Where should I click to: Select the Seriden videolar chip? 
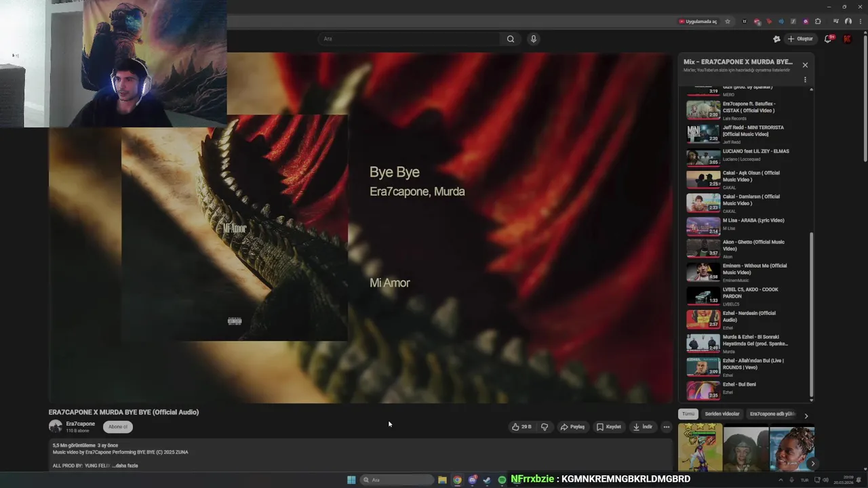722,414
